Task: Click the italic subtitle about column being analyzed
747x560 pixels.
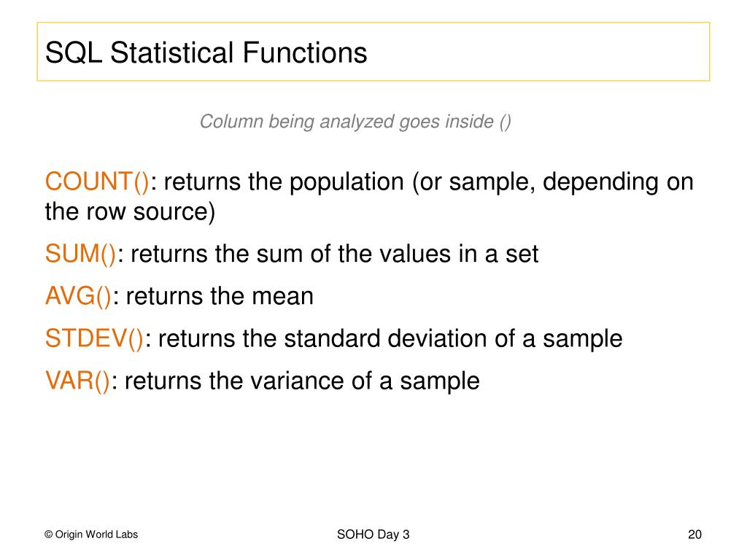Action: [355, 122]
